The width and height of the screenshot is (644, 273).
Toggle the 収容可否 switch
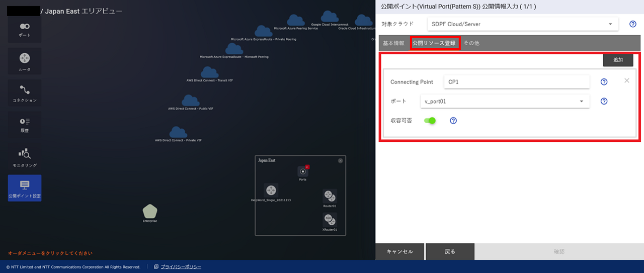click(x=430, y=121)
